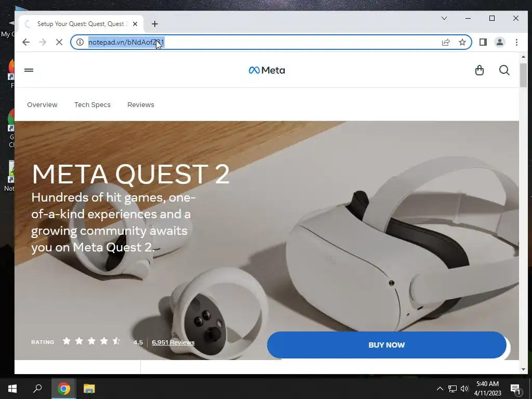Open the hamburger menu on Meta page
This screenshot has width=532, height=399.
[29, 70]
